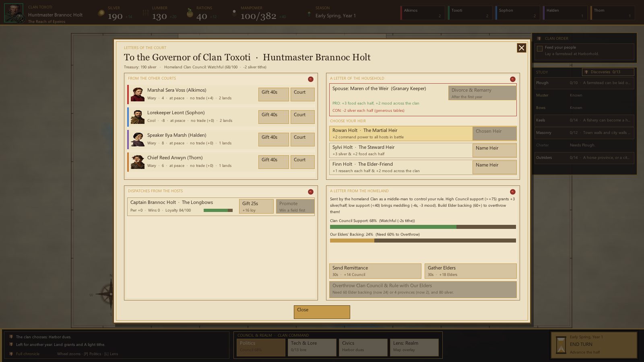Screen dimensions: 644x362
Task: Click the red seal in Letter from the Homeland
Action: [512, 192]
